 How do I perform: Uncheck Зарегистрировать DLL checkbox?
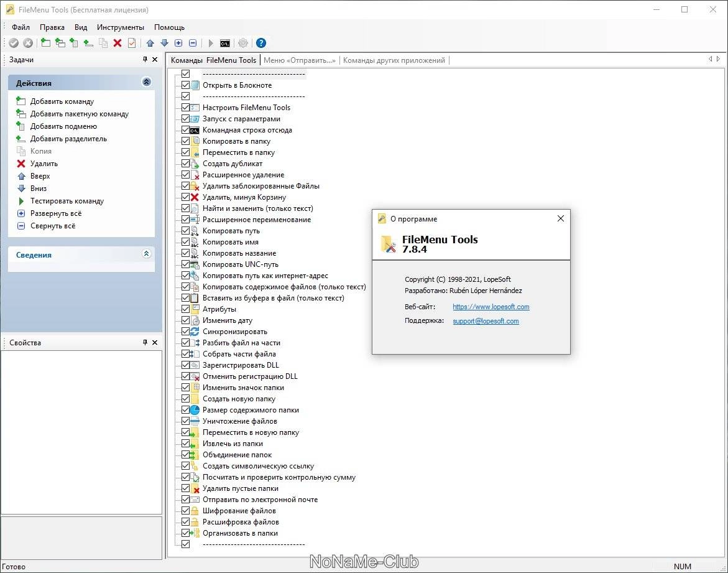tap(185, 365)
